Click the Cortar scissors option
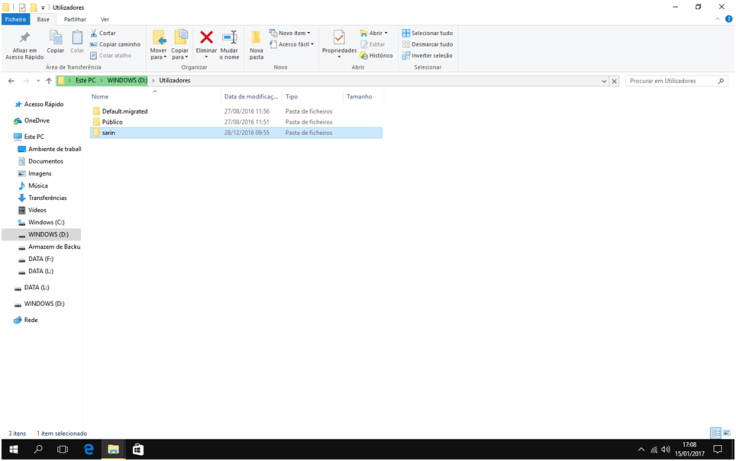The width and height of the screenshot is (736, 461). 103,33
